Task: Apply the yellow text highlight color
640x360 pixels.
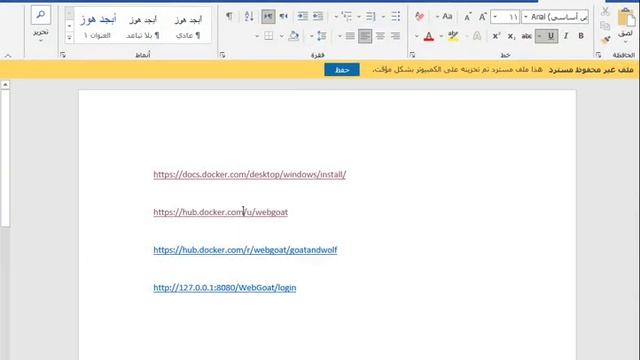Action: point(453,36)
